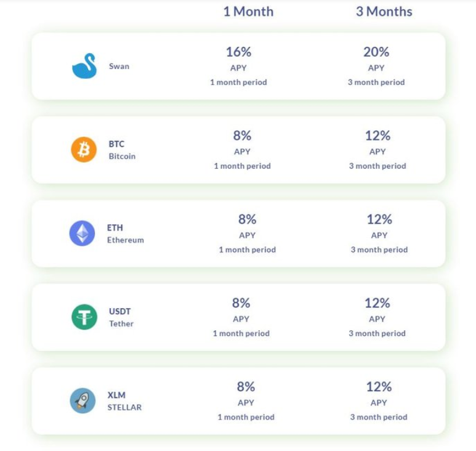Click the Stellar rocket icon
This screenshot has width=476, height=451.
tap(83, 401)
